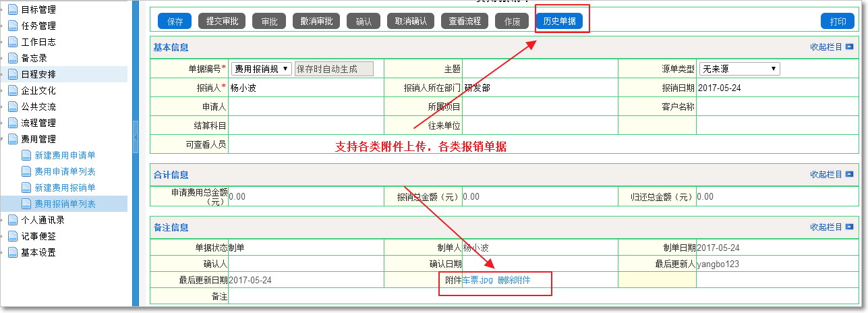Open 公共交流 in the sidebar
This screenshot has width=868, height=313.
point(38,107)
